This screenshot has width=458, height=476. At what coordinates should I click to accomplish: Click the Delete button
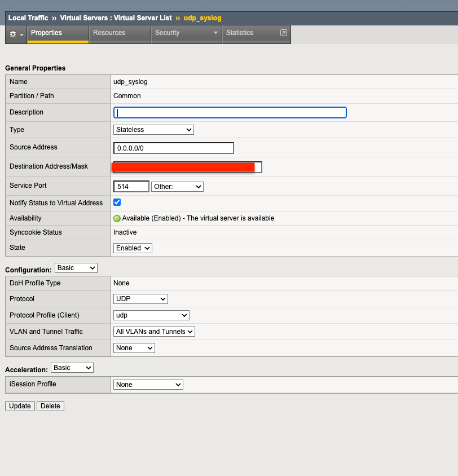pos(50,406)
